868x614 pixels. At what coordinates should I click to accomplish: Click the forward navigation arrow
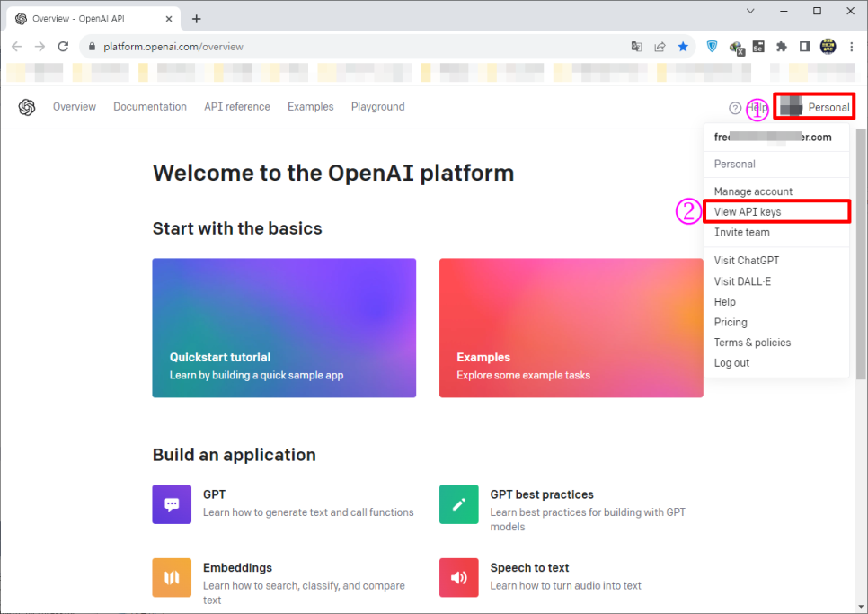tap(40, 47)
